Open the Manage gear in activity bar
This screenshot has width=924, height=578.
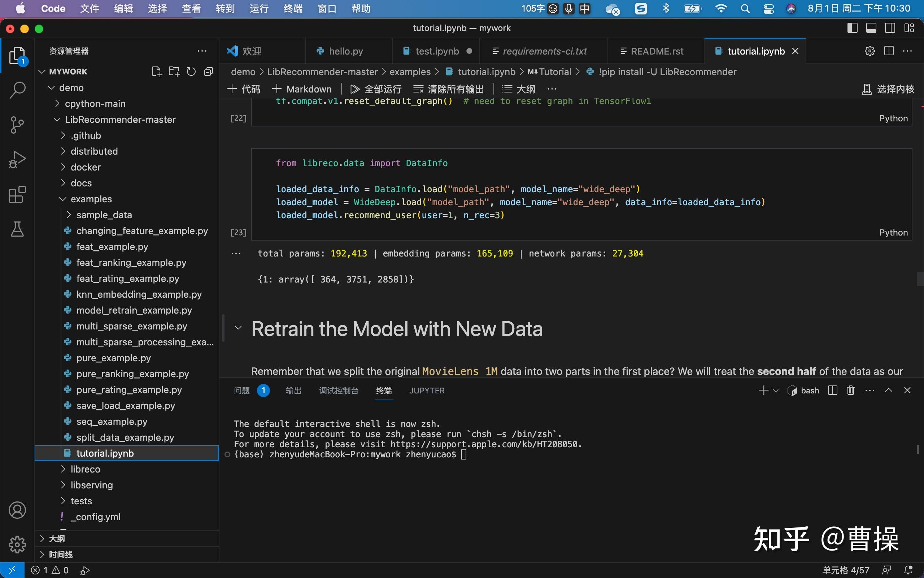click(17, 544)
